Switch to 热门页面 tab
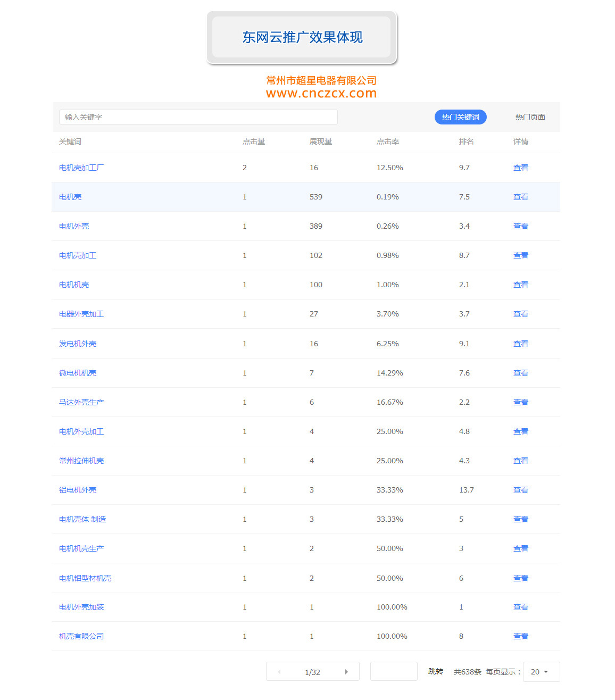This screenshot has width=615, height=700. [x=530, y=117]
